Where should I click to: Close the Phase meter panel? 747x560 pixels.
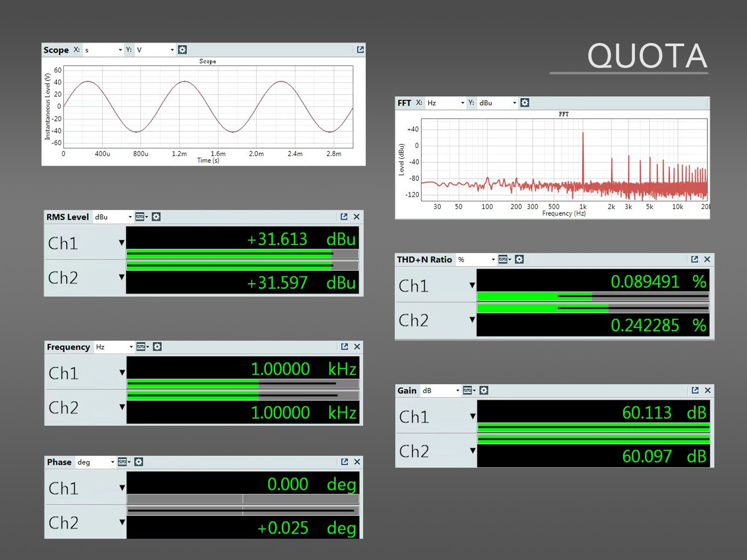click(357, 462)
